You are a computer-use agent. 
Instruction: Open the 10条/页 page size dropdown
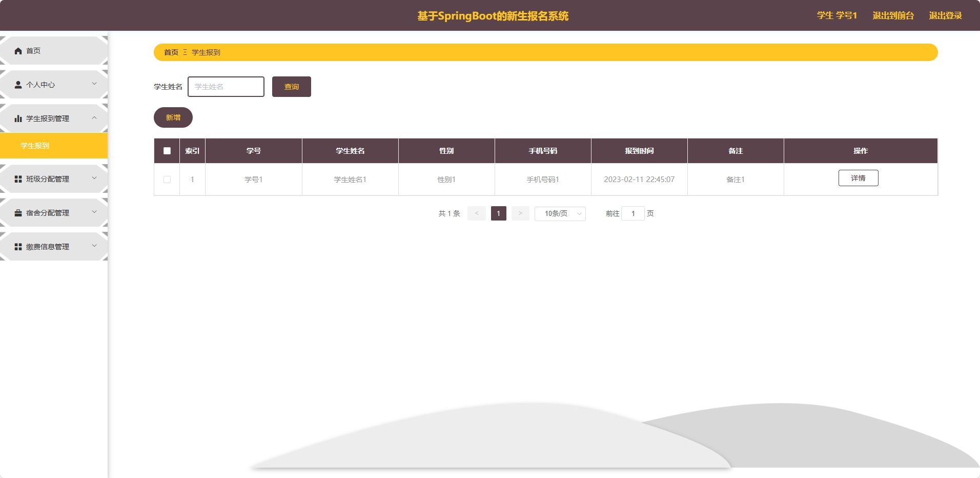tap(560, 213)
